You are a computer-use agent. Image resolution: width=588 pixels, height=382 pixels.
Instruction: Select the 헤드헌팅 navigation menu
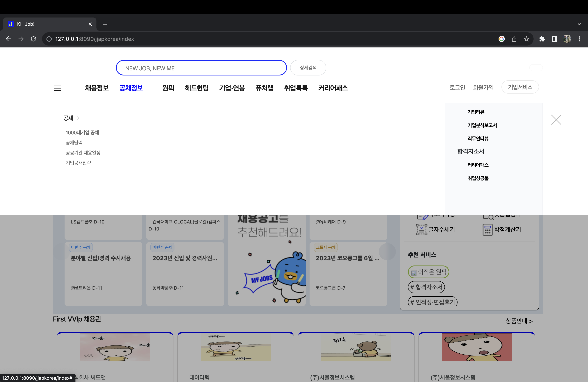pos(197,88)
